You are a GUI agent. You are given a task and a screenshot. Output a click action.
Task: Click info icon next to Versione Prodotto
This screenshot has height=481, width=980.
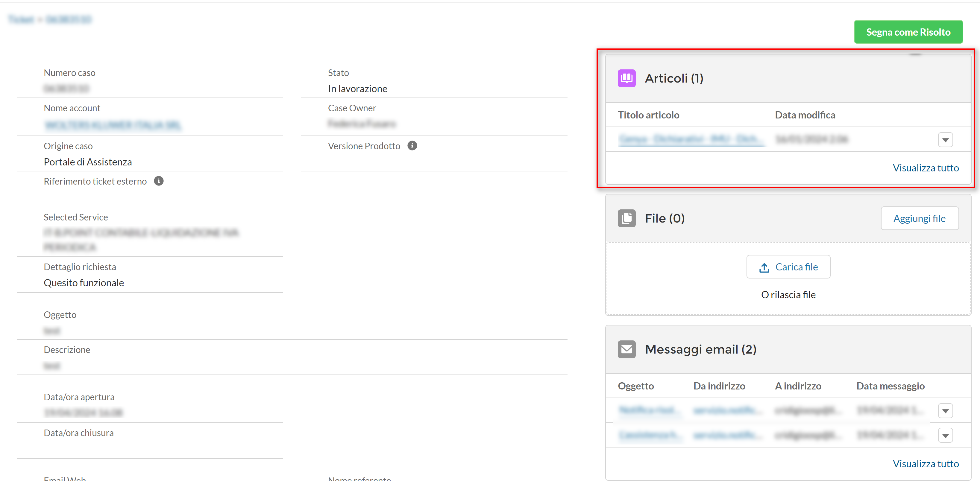pyautogui.click(x=412, y=146)
